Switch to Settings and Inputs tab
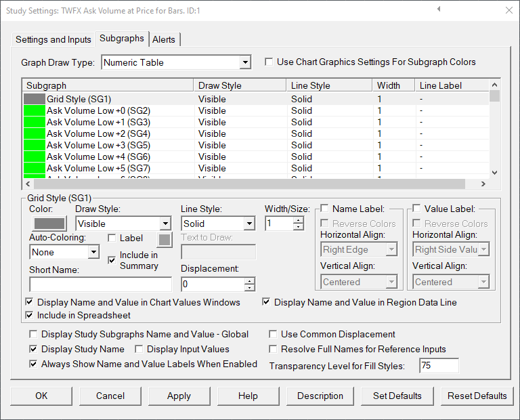The width and height of the screenshot is (520, 420). 53,39
